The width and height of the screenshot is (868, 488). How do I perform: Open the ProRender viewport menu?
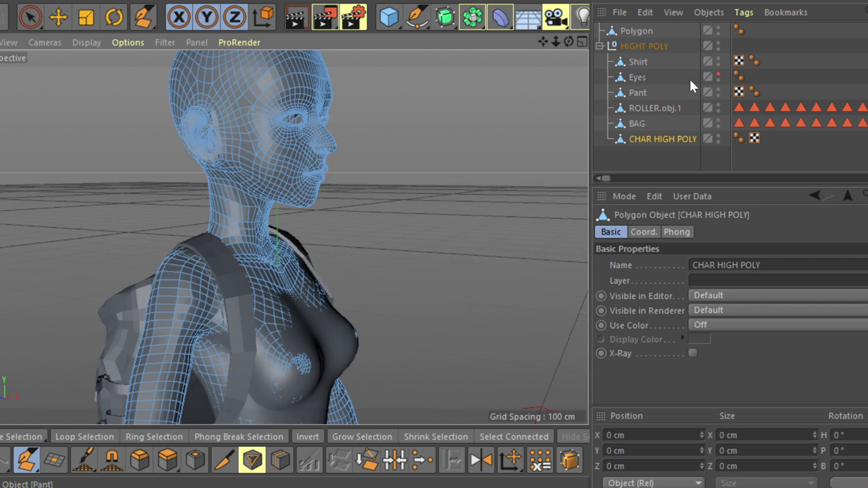pos(239,42)
